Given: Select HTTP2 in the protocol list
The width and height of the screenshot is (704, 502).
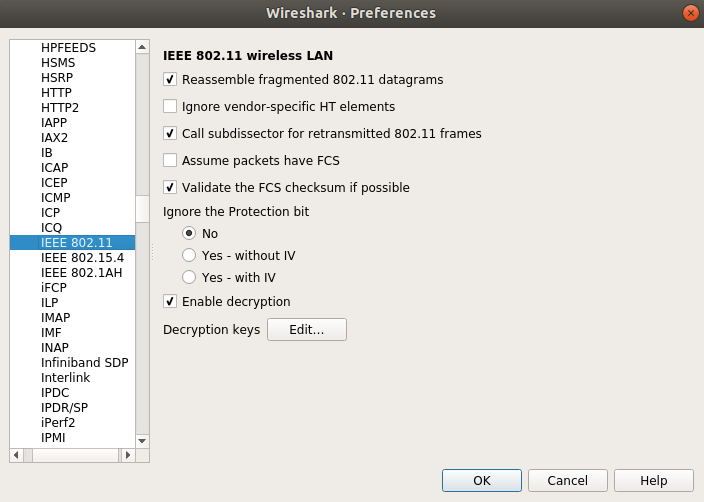Looking at the screenshot, I should point(72,108).
